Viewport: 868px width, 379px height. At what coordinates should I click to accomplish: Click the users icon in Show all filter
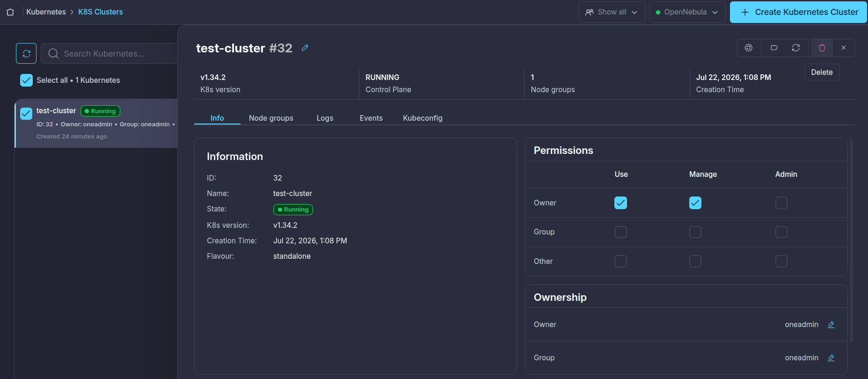tap(590, 12)
